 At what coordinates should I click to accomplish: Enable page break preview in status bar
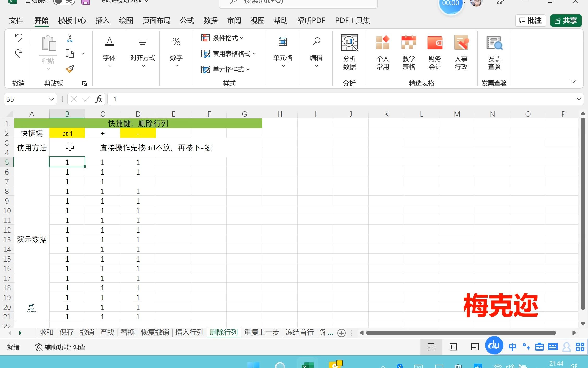point(474,347)
